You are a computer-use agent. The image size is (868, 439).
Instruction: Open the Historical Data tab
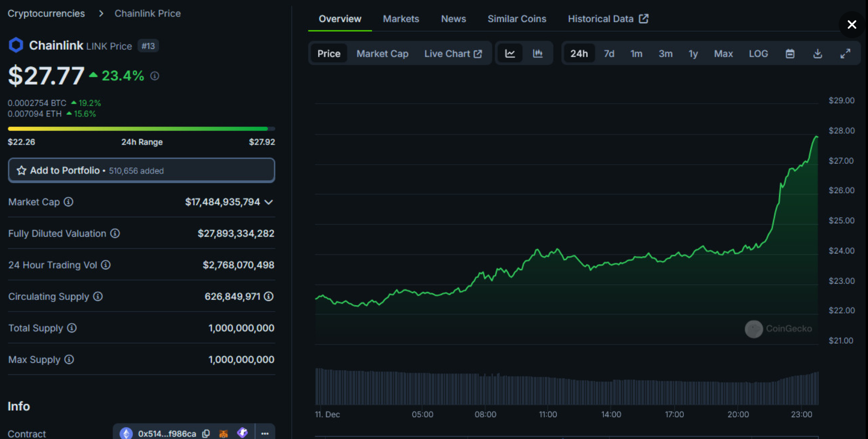click(608, 19)
